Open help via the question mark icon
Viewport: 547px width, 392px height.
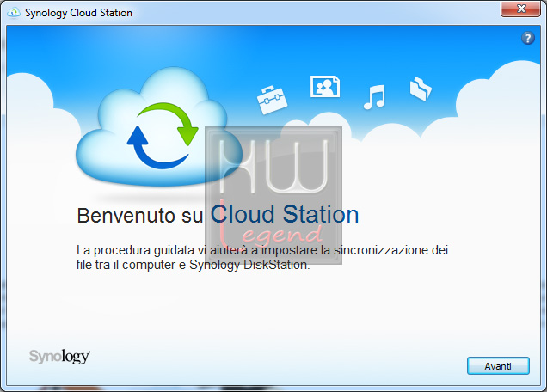528,38
